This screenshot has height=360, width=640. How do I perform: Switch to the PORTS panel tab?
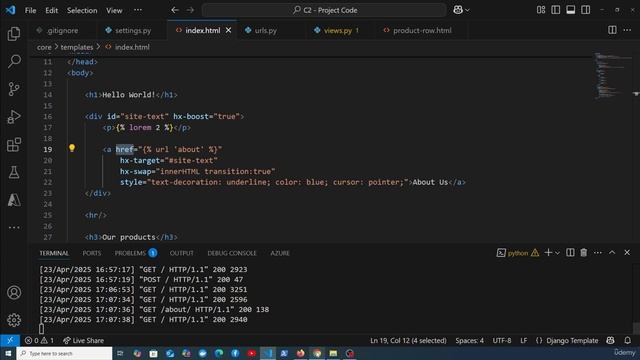[x=92, y=253]
